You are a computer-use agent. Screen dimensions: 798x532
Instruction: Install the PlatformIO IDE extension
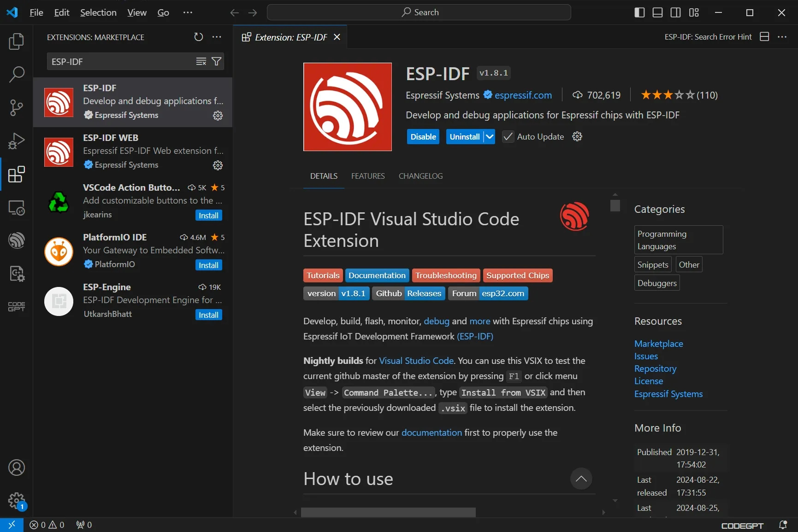[208, 265]
